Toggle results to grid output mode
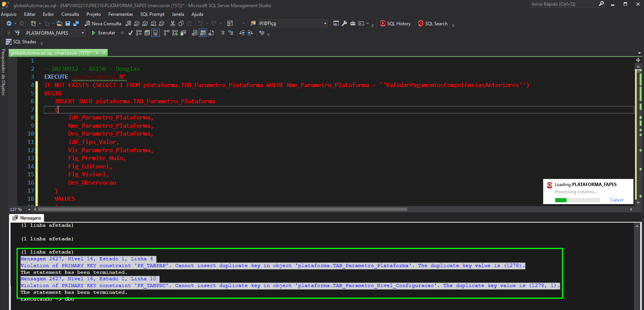644x310 pixels. pos(203,33)
